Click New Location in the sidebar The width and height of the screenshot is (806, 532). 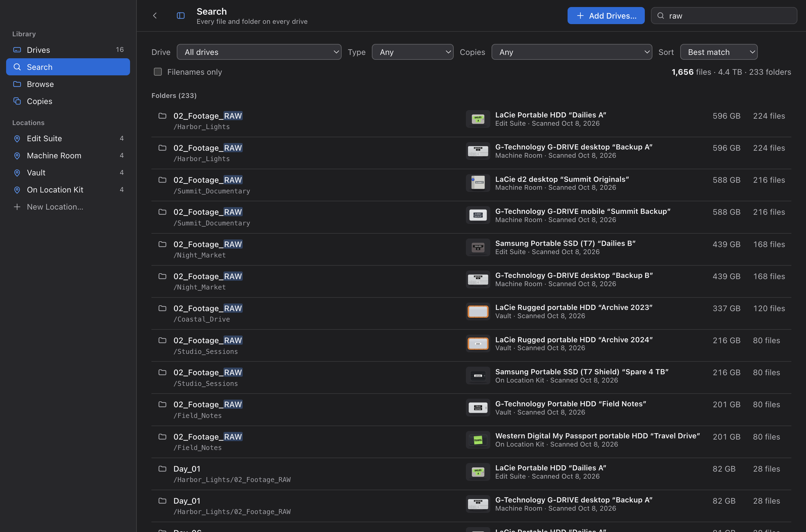[68, 207]
